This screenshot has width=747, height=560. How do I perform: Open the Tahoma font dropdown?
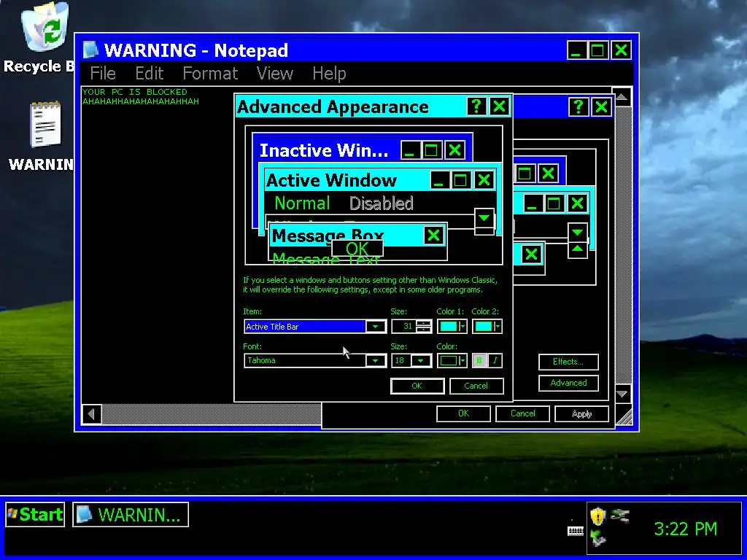click(x=376, y=360)
